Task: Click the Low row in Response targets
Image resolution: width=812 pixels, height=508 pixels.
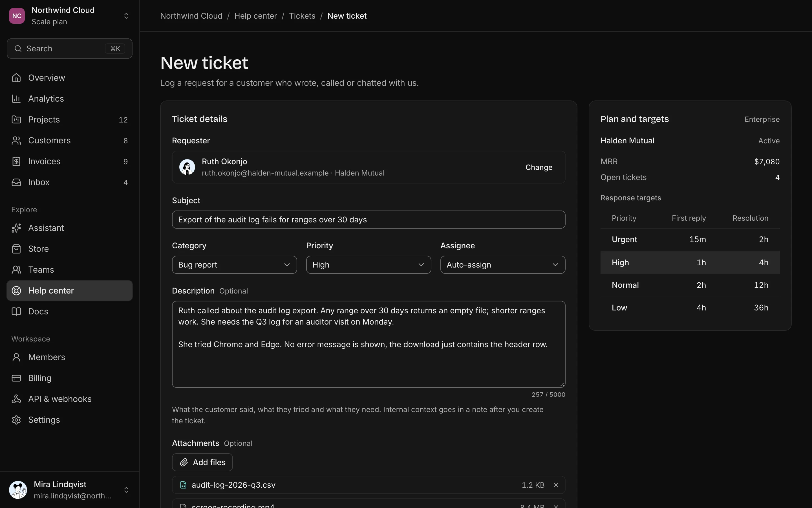Action: 690,307
